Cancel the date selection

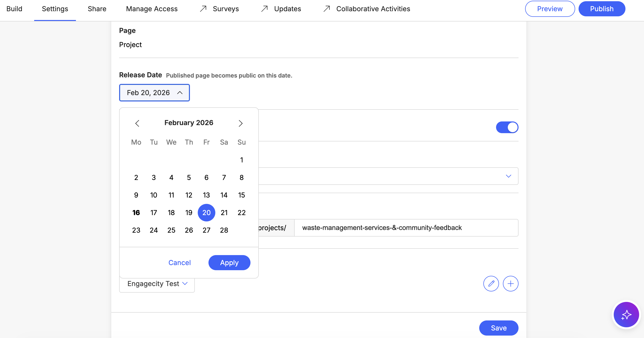[179, 263]
